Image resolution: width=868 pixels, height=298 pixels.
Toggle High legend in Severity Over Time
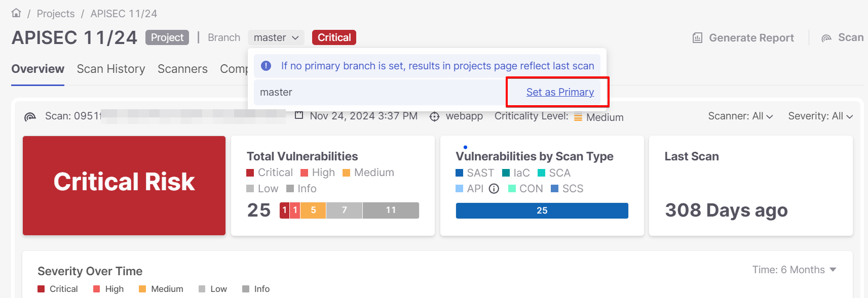(x=108, y=289)
